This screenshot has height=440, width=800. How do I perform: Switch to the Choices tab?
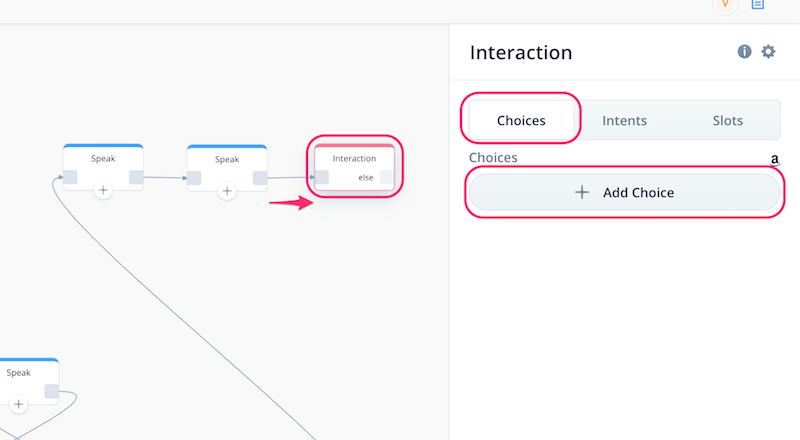coord(521,120)
